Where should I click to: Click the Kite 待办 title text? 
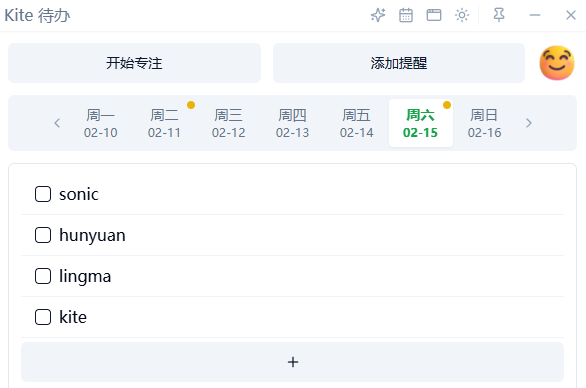[37, 15]
